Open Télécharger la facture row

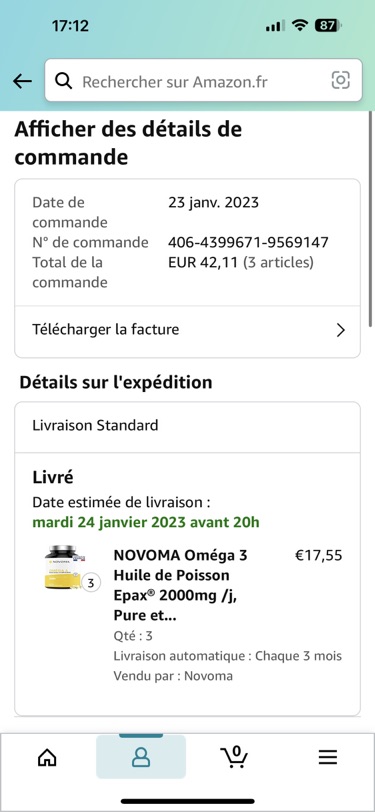pyautogui.click(x=187, y=330)
